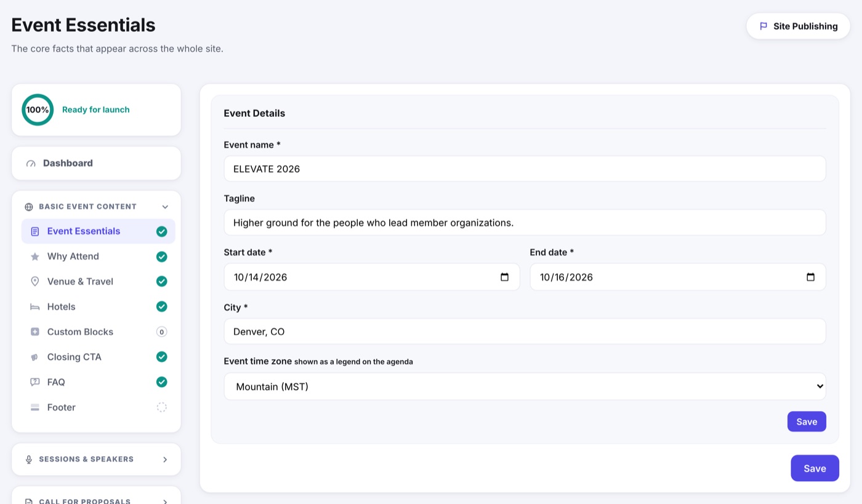Go to Why Attend section
862x504 pixels.
[99, 257]
